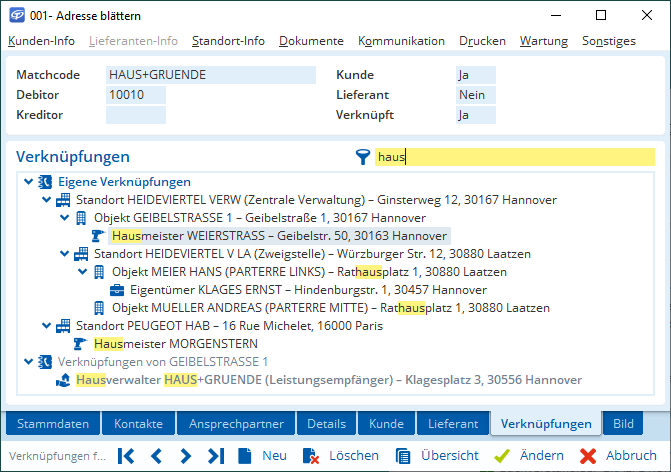Click the building icon of Objekt GEIBELSTRASSE 1
The image size is (671, 472).
[81, 218]
